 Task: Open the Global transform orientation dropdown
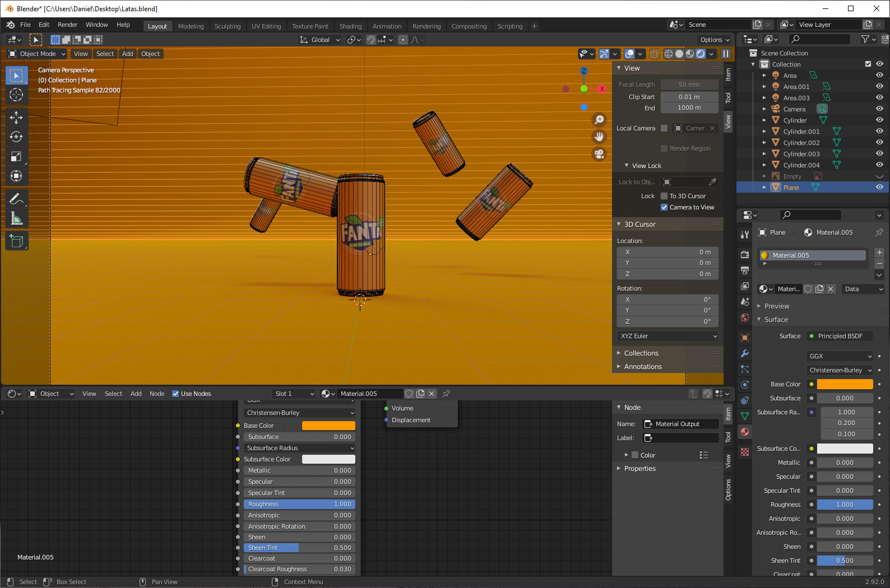319,40
